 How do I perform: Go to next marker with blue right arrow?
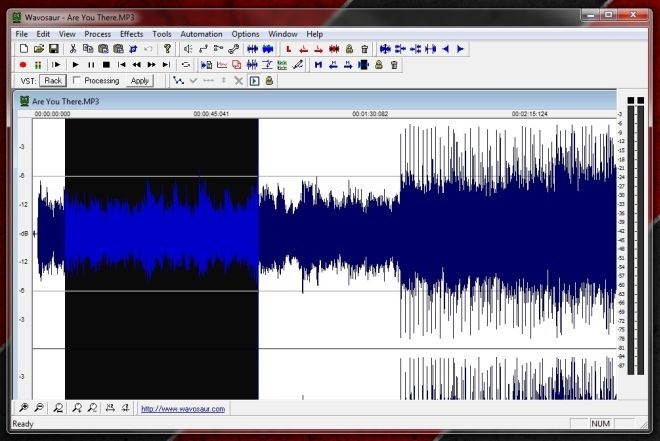(348, 65)
